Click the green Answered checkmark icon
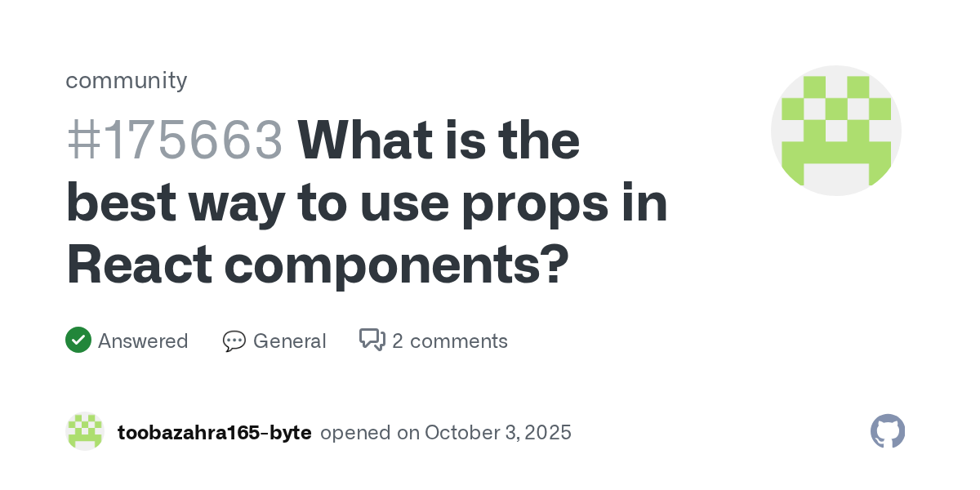 (78, 340)
